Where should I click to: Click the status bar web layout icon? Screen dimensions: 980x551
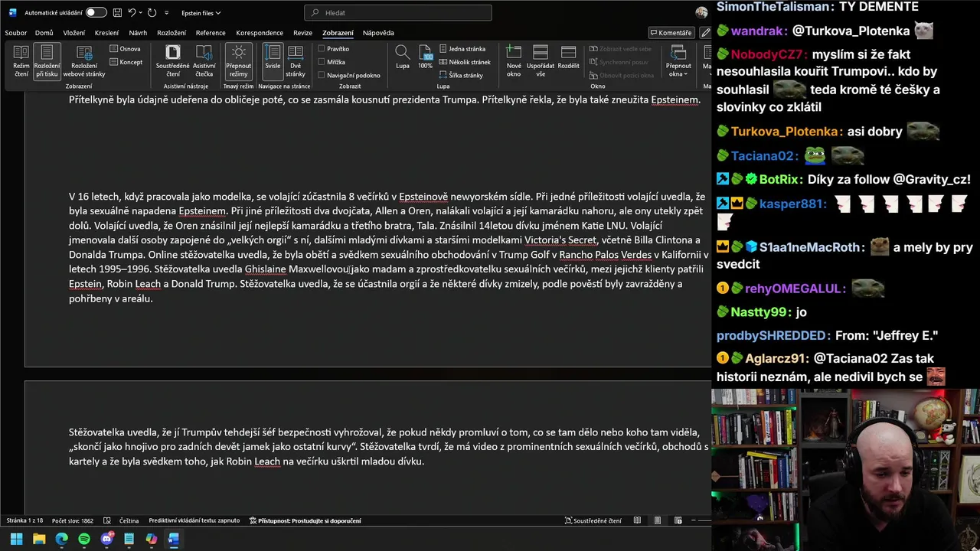[x=678, y=521]
